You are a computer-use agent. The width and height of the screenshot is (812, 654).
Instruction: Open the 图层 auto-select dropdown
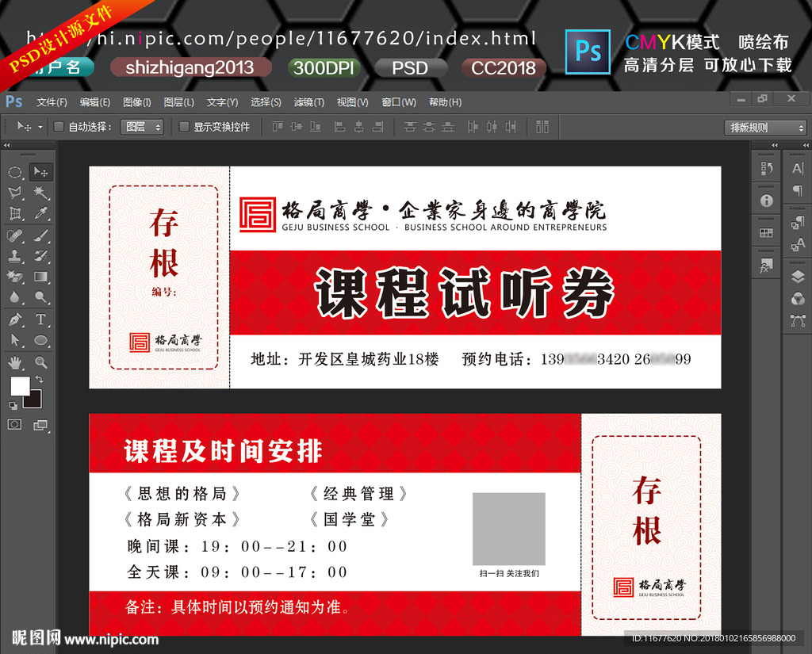click(x=142, y=126)
